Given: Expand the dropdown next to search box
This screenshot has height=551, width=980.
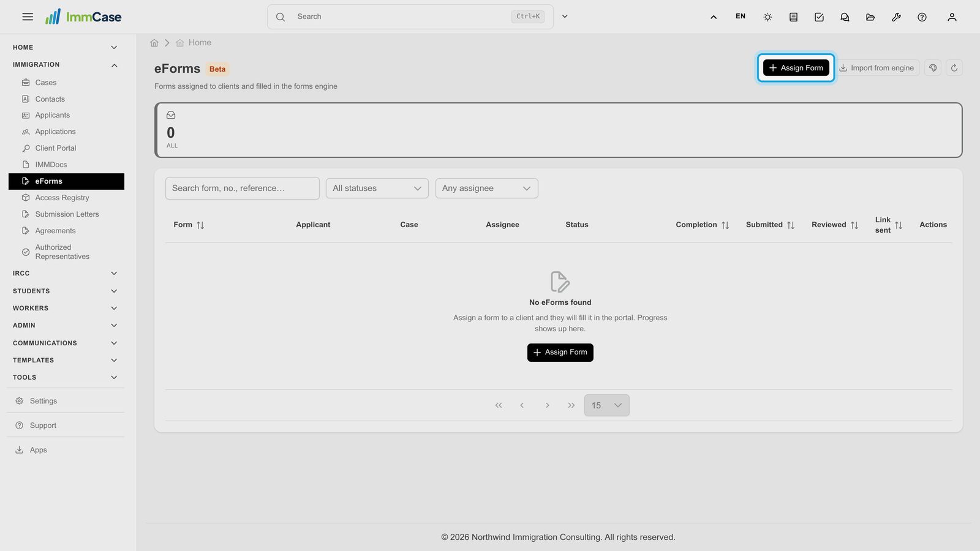Looking at the screenshot, I should 565,17.
